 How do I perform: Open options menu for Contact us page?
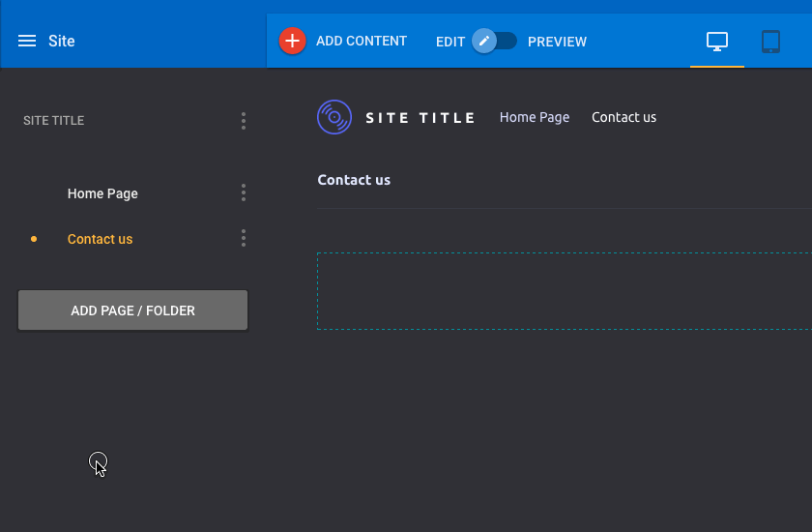(244, 238)
